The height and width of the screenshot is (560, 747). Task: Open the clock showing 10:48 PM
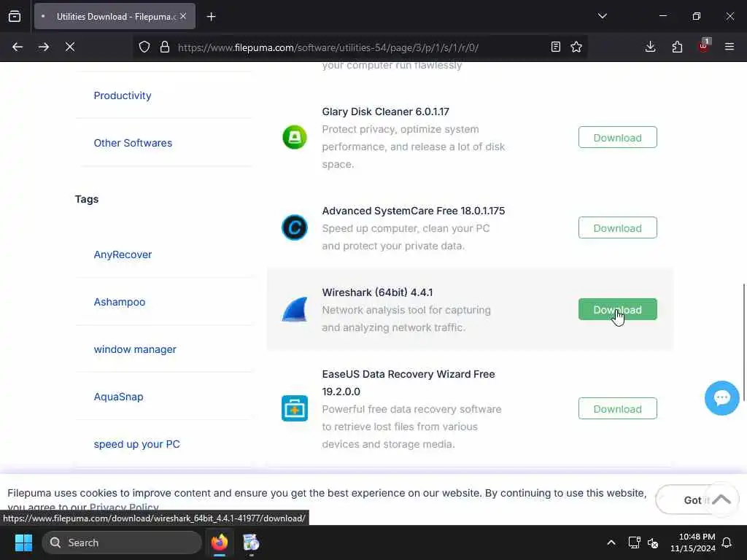(693, 542)
